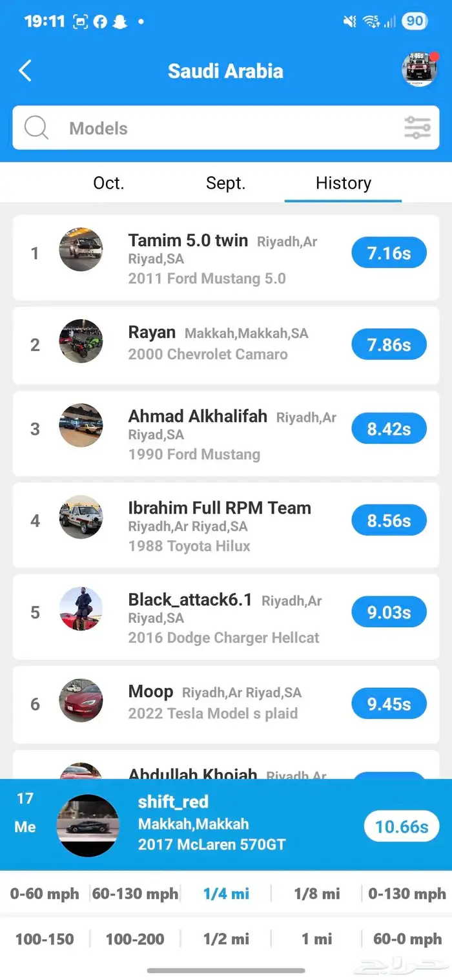The width and height of the screenshot is (452, 980).
Task: Open Ibrahim Full RPM Team entry
Action: pyautogui.click(x=220, y=521)
